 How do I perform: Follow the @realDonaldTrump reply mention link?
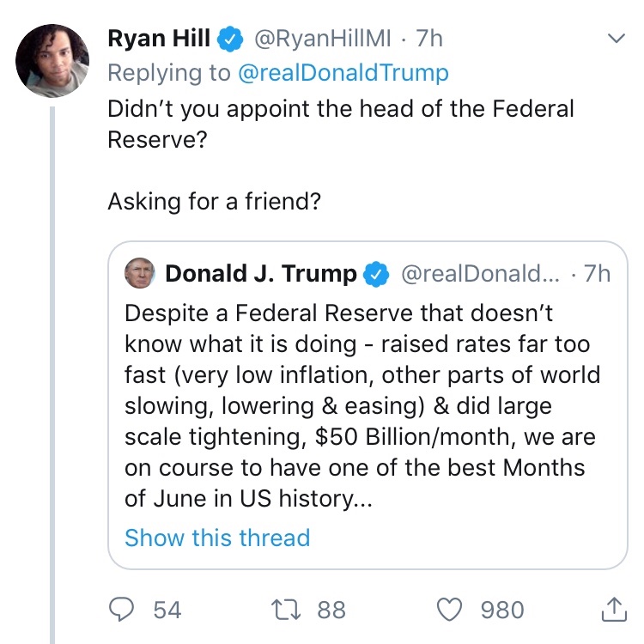pos(343,73)
